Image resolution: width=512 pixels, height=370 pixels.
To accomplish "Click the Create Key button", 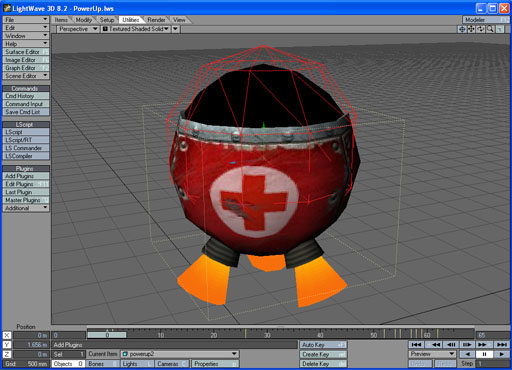I will tap(323, 354).
